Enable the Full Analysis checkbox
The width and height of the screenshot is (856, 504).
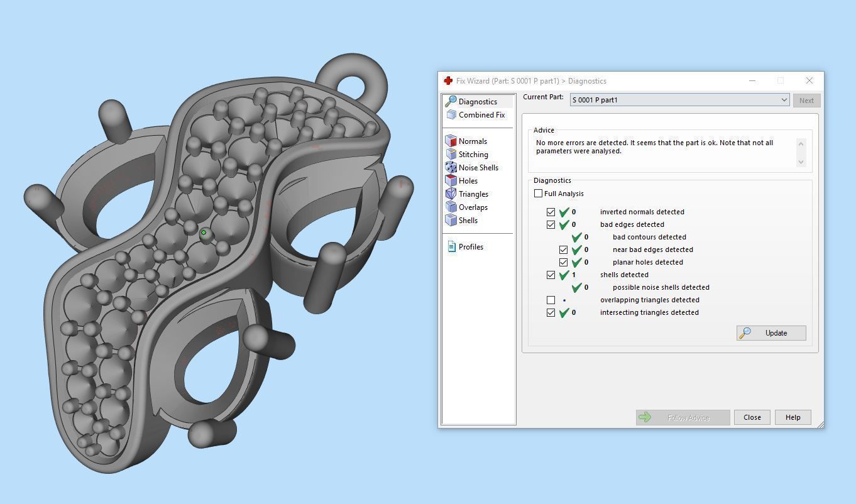click(538, 194)
